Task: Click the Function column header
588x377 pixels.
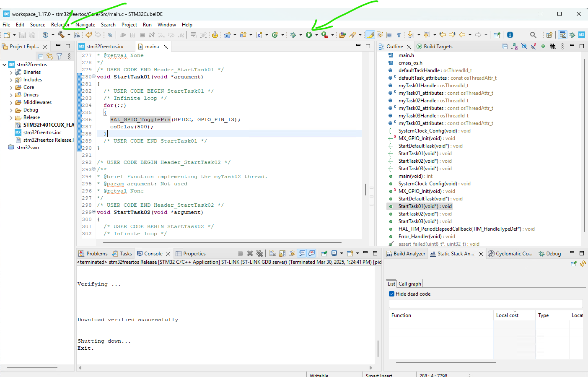Action: click(x=441, y=315)
